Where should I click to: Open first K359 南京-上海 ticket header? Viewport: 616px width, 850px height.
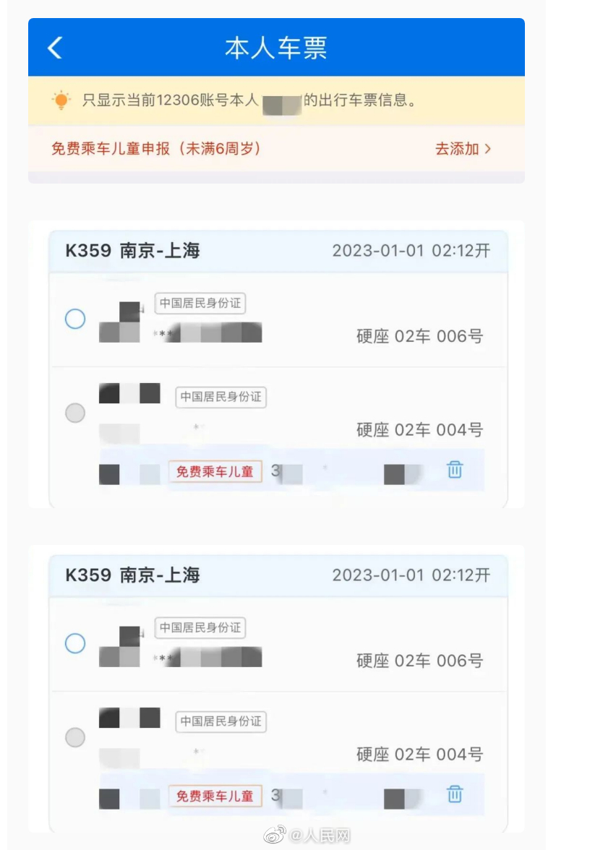point(133,251)
